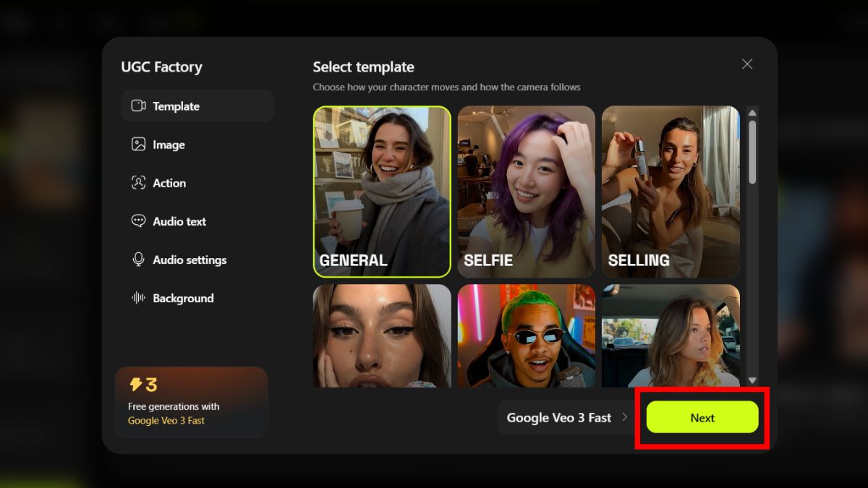
Task: Expand model options via chevron arrow
Action: [x=625, y=418]
